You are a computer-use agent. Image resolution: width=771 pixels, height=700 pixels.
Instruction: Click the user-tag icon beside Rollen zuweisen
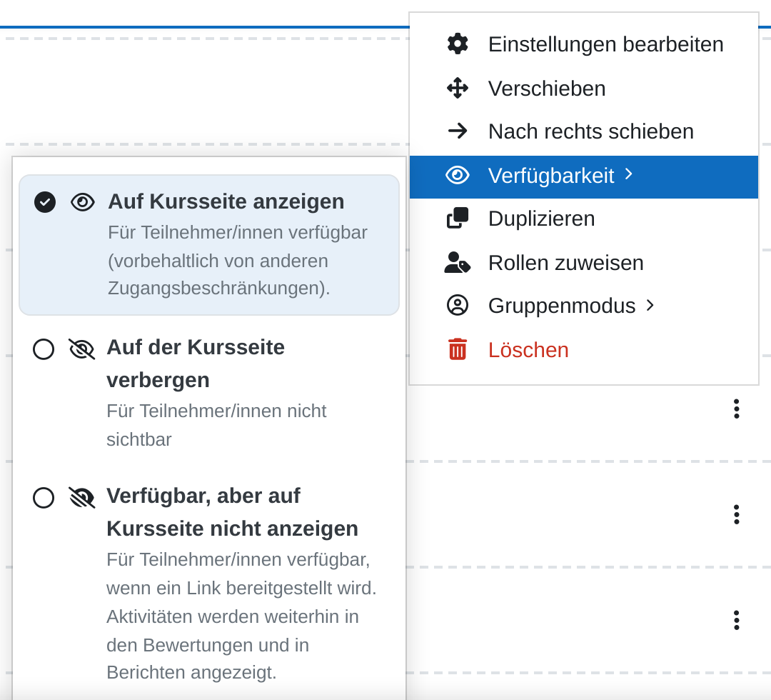pos(458,262)
